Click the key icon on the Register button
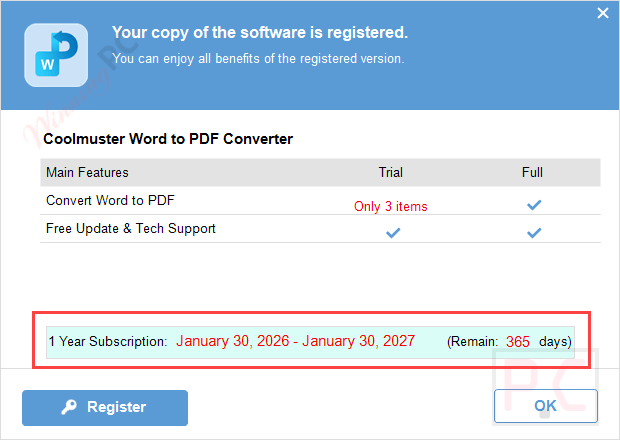620x440 pixels. pyautogui.click(x=69, y=407)
